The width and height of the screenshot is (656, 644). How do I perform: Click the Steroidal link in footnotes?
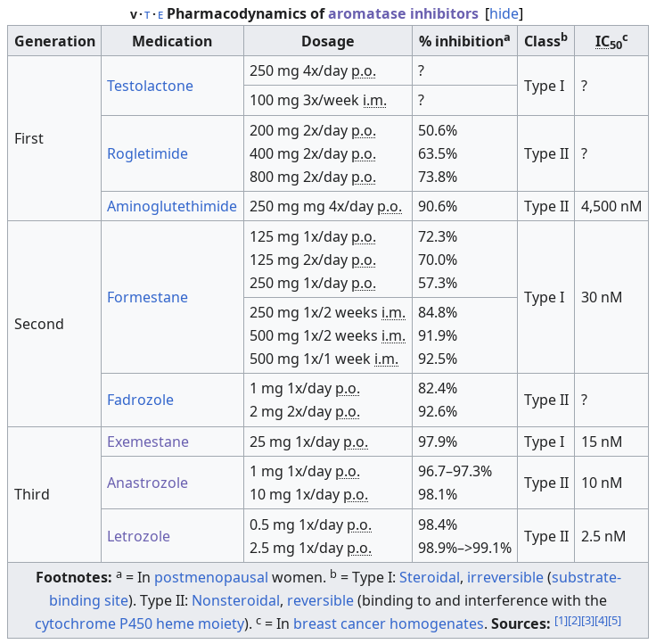[429, 577]
